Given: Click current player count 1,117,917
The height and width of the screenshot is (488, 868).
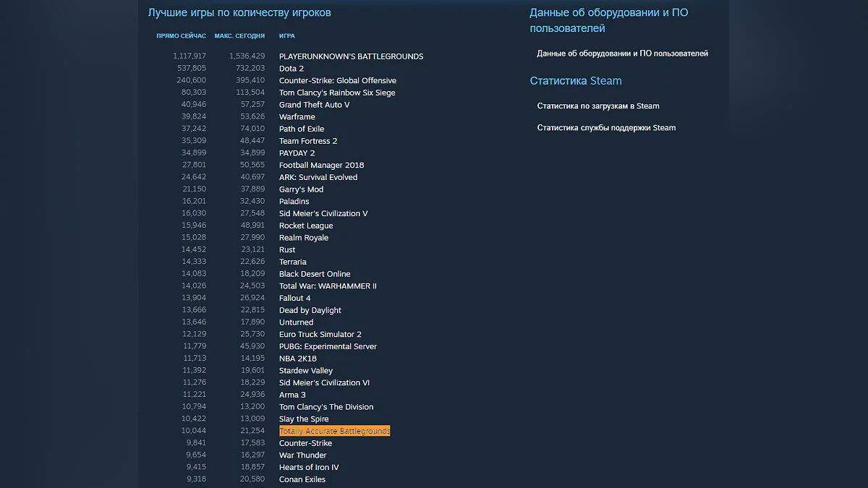Looking at the screenshot, I should pyautogui.click(x=190, y=56).
